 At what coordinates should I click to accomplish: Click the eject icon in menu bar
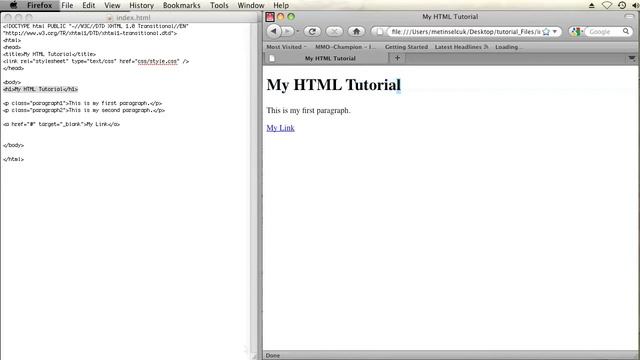pyautogui.click(x=591, y=5)
